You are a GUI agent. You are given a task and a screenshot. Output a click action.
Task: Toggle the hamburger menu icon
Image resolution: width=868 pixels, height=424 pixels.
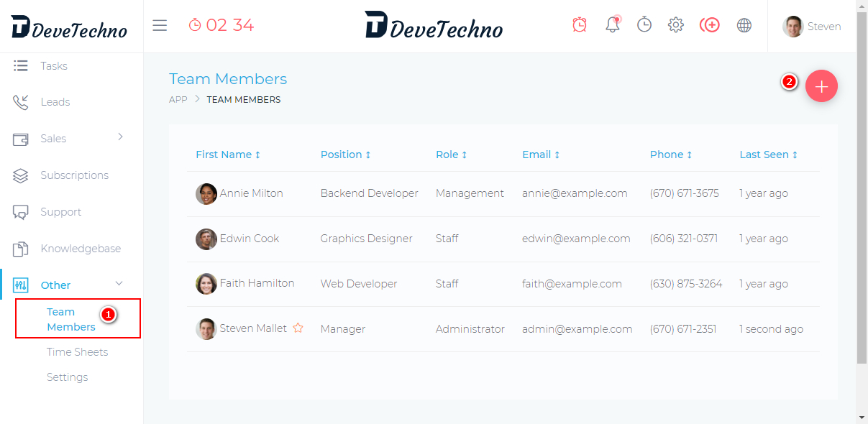pyautogui.click(x=160, y=26)
